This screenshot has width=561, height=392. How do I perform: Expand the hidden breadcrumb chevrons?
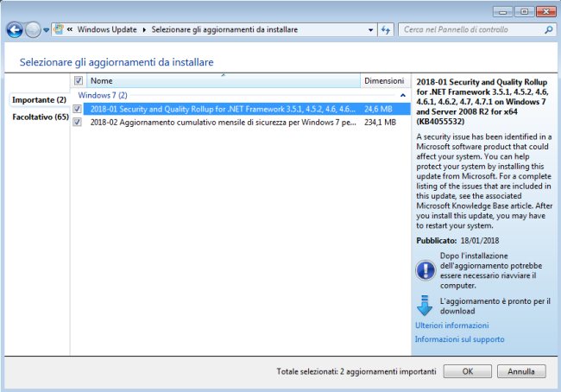70,29
